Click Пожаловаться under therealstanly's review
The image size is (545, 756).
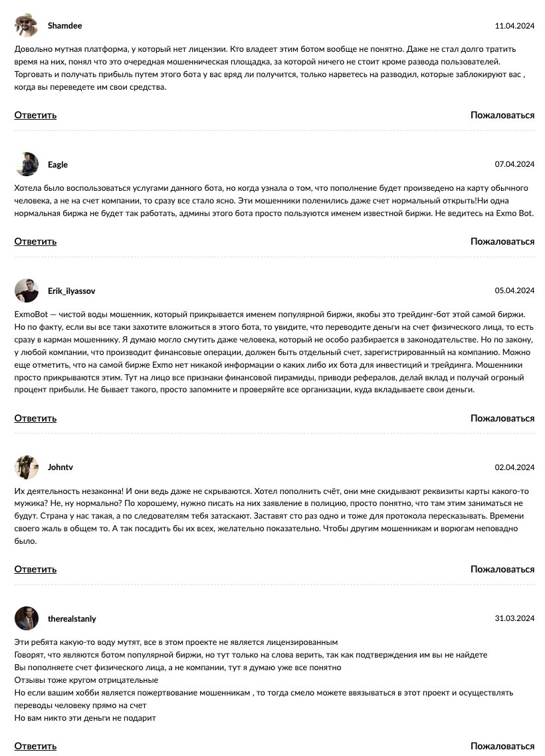click(502, 746)
